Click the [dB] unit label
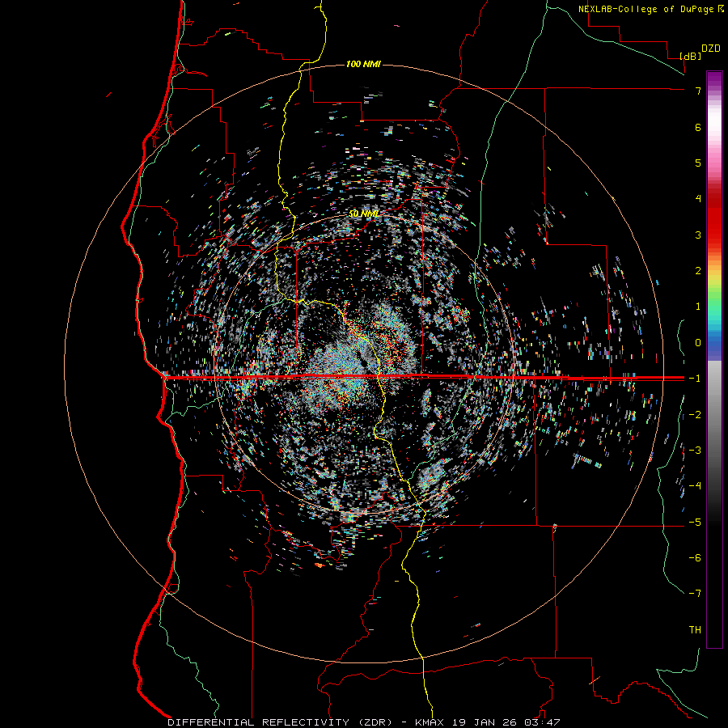The height and width of the screenshot is (728, 728). [691, 57]
